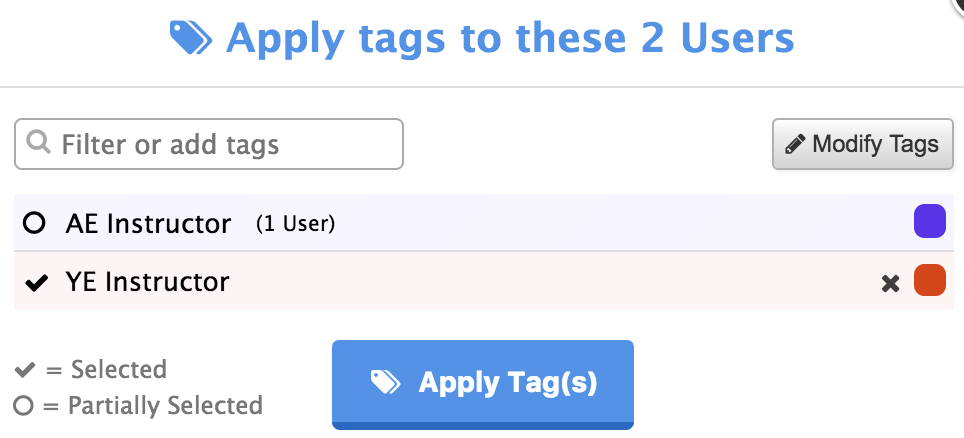Screen dimensions: 964x438
Task: Toggle the AE Instructor partial-selection circle
Action: tap(34, 223)
